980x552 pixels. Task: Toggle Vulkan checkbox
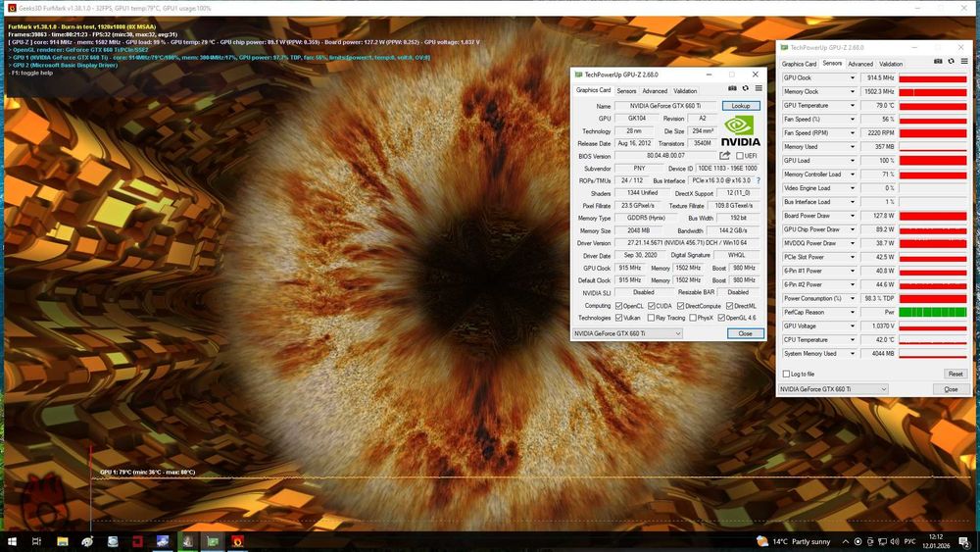click(x=618, y=318)
